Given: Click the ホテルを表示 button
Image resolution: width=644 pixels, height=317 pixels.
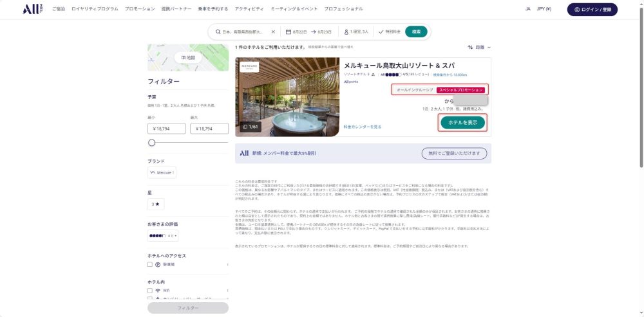Looking at the screenshot, I should point(463,123).
